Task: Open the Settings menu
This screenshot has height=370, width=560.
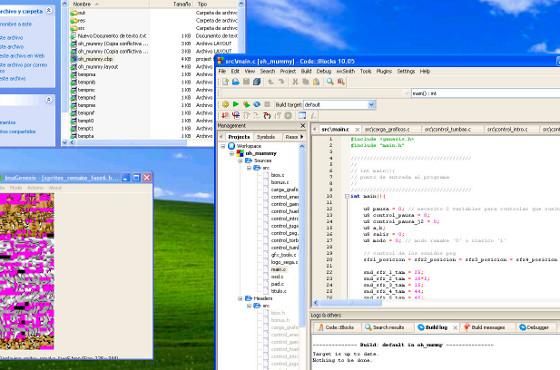Action: coord(406,71)
